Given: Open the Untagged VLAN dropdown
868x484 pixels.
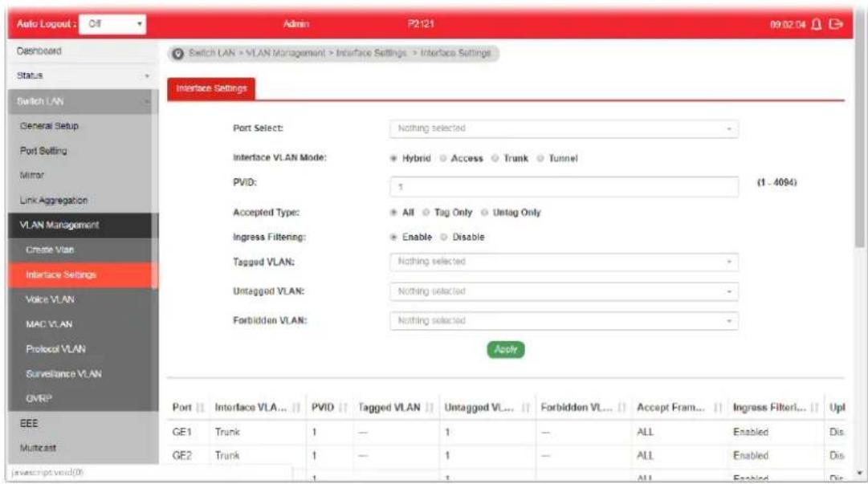Looking at the screenshot, I should pyautogui.click(x=564, y=291).
